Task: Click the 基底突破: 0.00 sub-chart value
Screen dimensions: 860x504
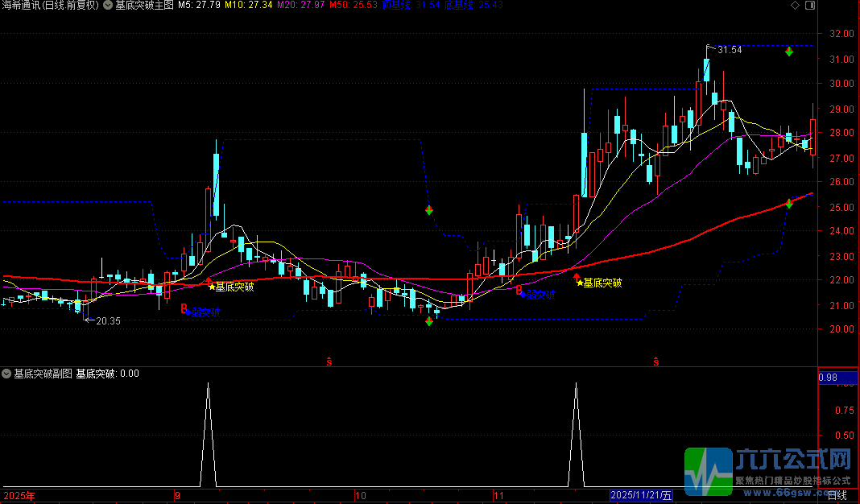Action: pyautogui.click(x=108, y=374)
